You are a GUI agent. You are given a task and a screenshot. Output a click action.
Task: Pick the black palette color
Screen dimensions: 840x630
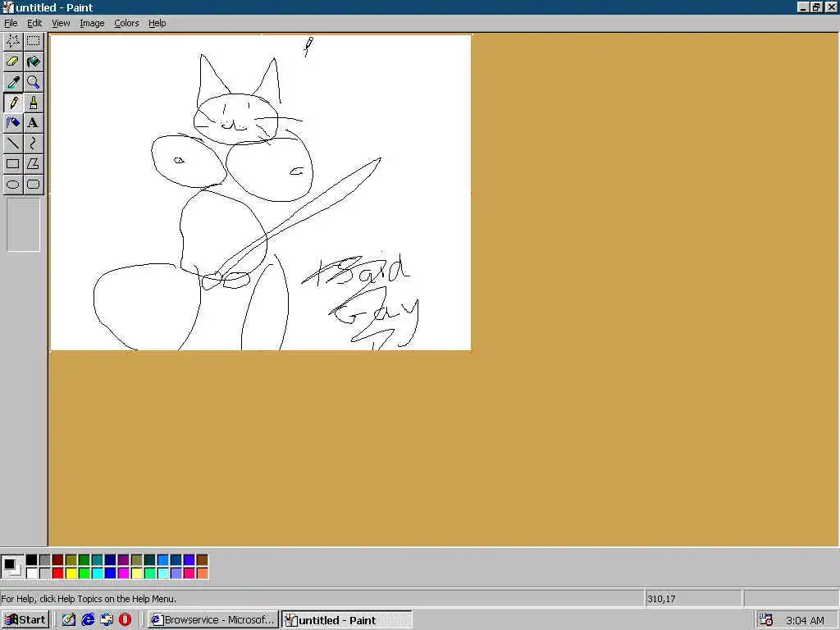32,559
